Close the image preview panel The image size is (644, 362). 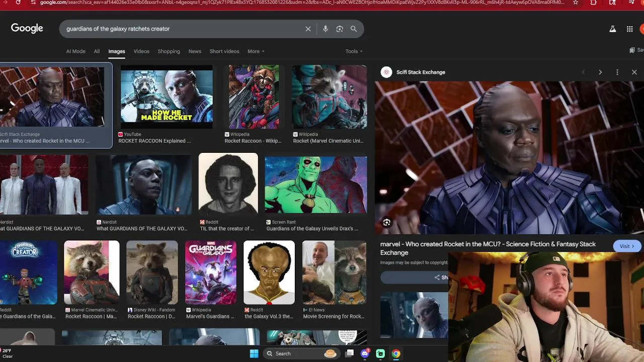click(634, 72)
